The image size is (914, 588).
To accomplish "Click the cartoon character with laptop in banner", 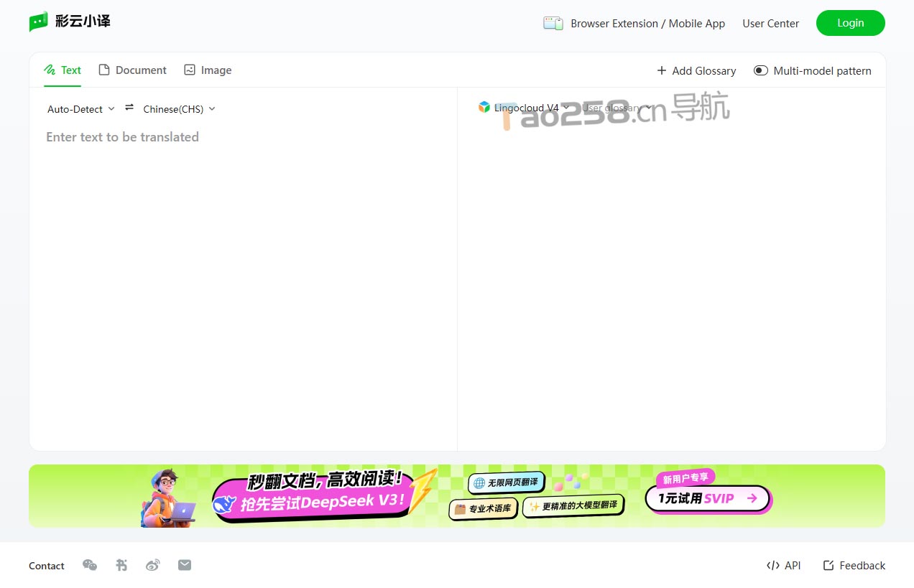I will pyautogui.click(x=169, y=498).
